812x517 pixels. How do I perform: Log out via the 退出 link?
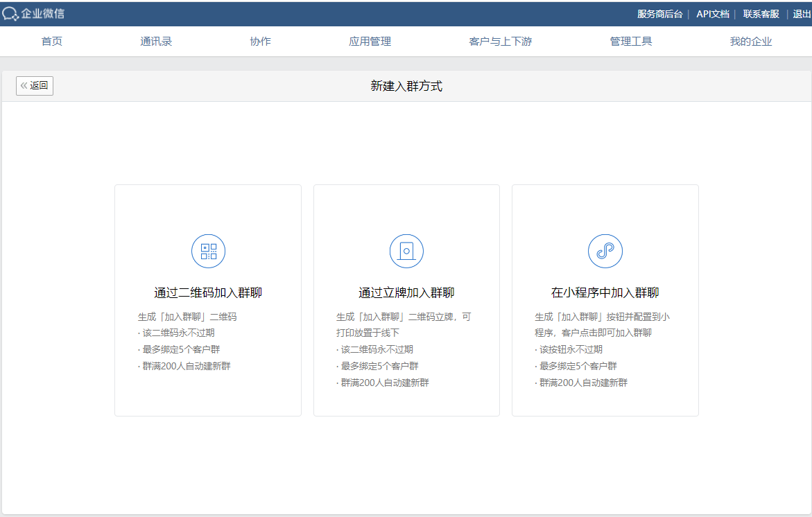click(x=802, y=14)
